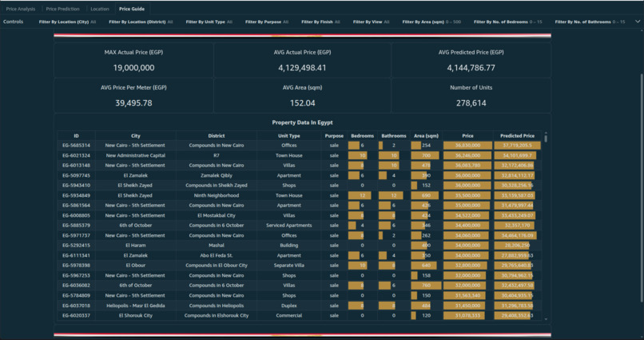Select the AVG Area (sqm) KPI
The height and width of the screenshot is (340, 644).
point(302,95)
